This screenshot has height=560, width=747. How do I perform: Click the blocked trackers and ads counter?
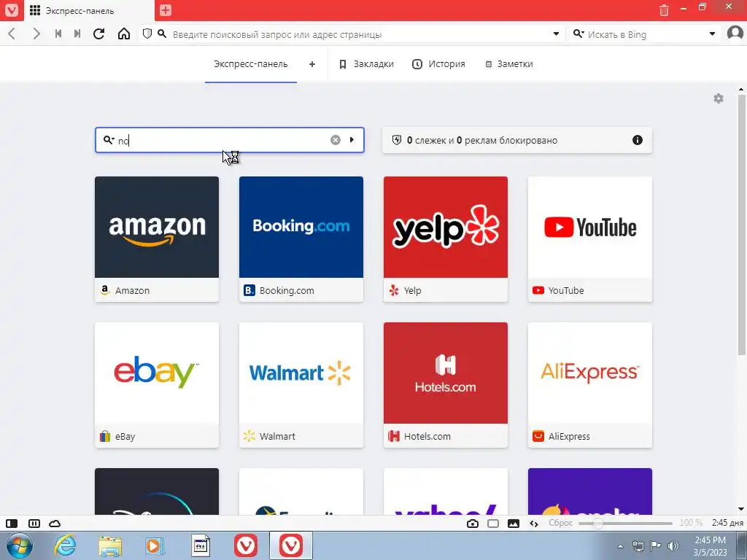pyautogui.click(x=481, y=141)
